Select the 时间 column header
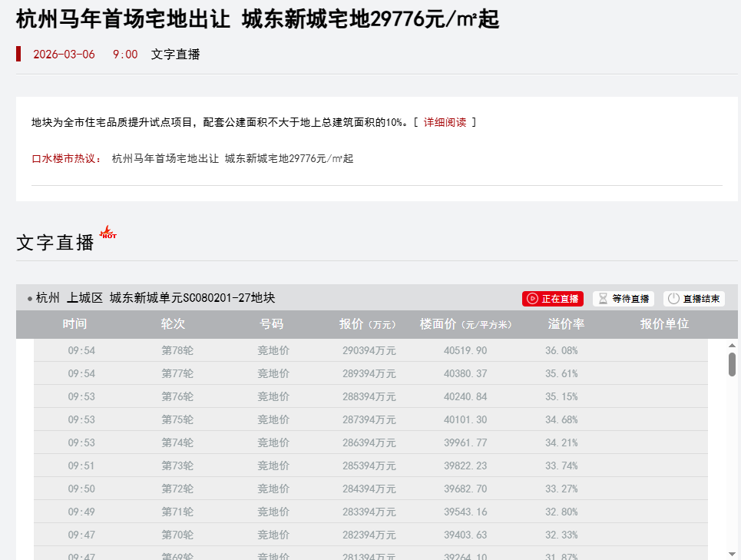This screenshot has width=741, height=560. coord(74,324)
